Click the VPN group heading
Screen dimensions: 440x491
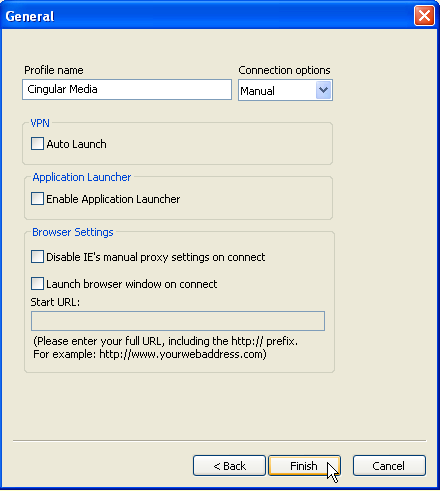coord(40,123)
